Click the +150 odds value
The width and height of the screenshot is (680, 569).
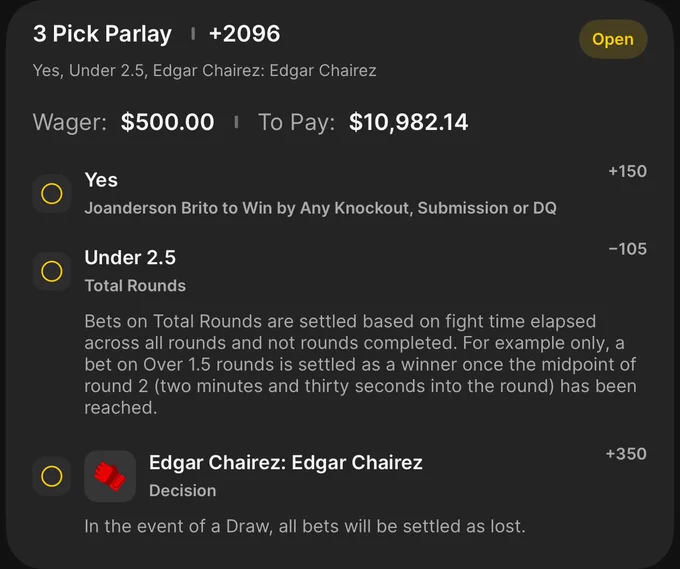point(627,171)
